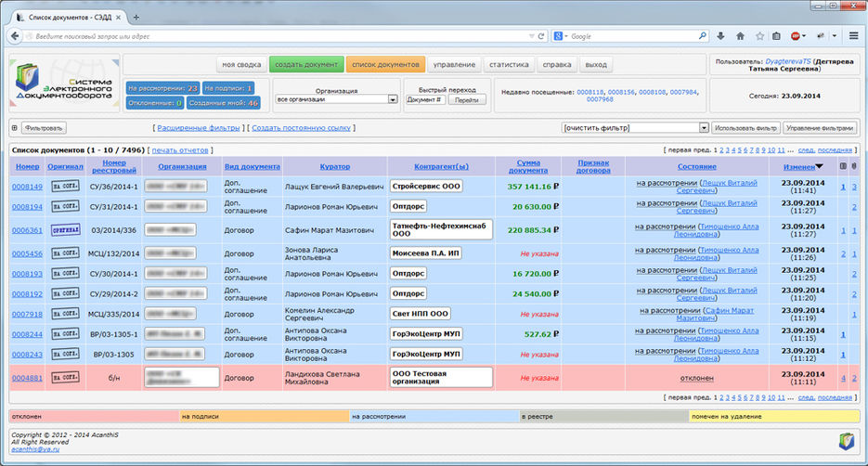Click 'создать документ' green menu button
This screenshot has width=868, height=466.
(x=306, y=65)
